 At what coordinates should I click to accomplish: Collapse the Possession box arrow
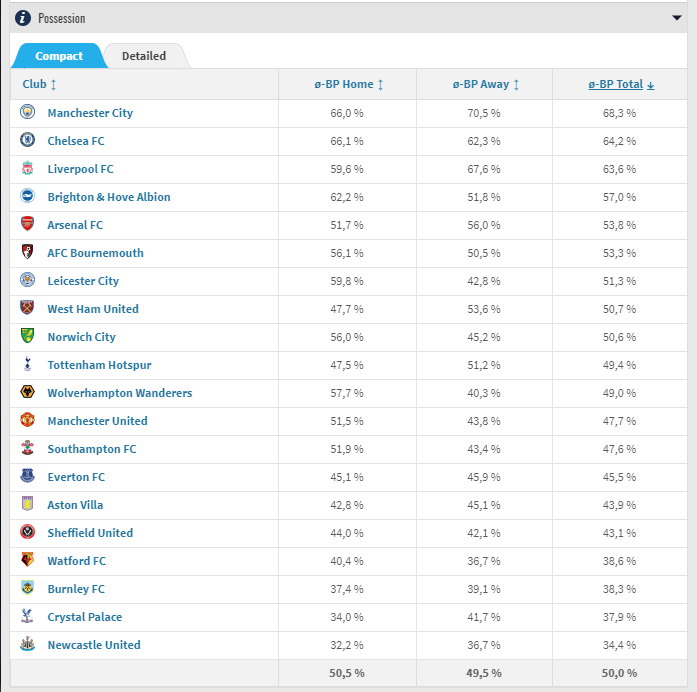click(677, 18)
